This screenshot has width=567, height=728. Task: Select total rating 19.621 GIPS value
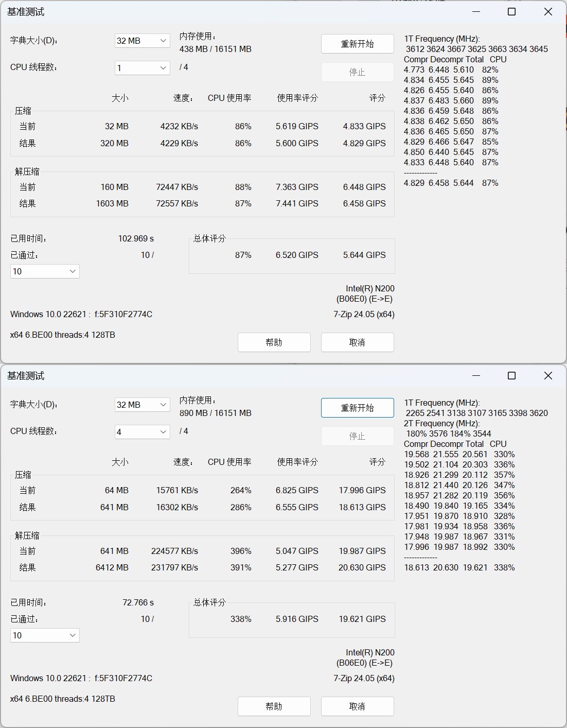(x=362, y=619)
